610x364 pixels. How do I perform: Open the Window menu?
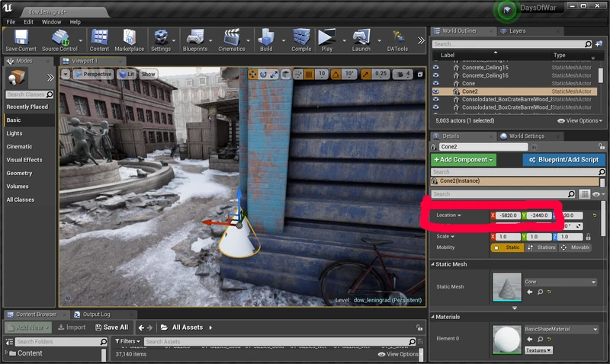pyautogui.click(x=52, y=22)
